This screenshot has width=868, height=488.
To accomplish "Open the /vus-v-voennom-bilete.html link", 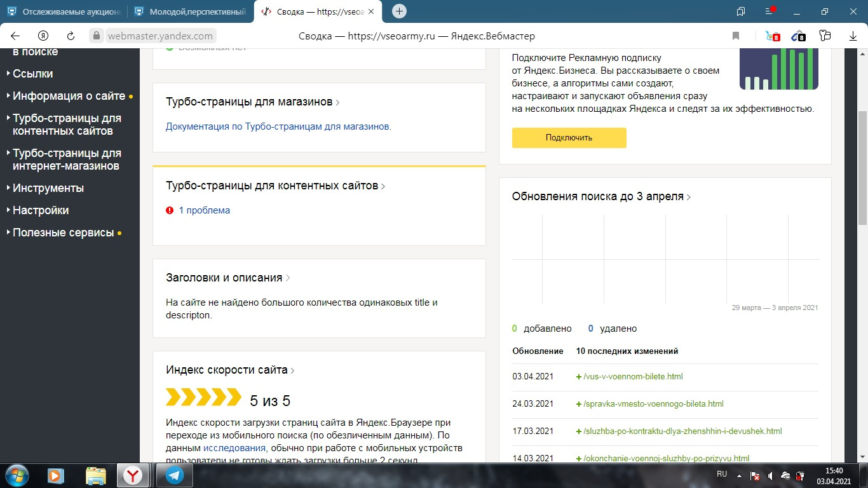I will click(x=633, y=377).
